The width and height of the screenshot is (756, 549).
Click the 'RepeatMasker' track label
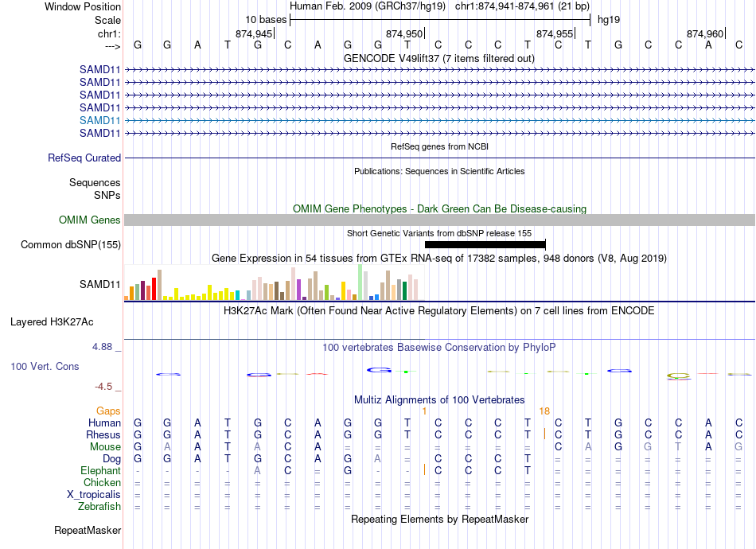coord(88,530)
